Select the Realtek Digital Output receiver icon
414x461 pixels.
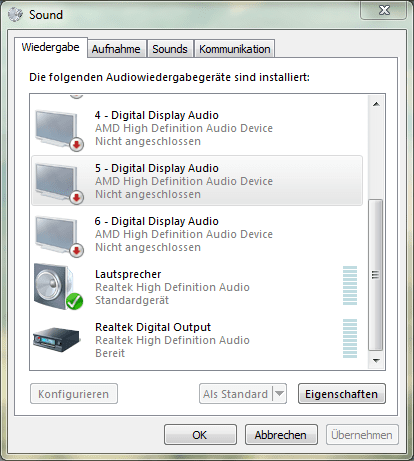(x=57, y=339)
